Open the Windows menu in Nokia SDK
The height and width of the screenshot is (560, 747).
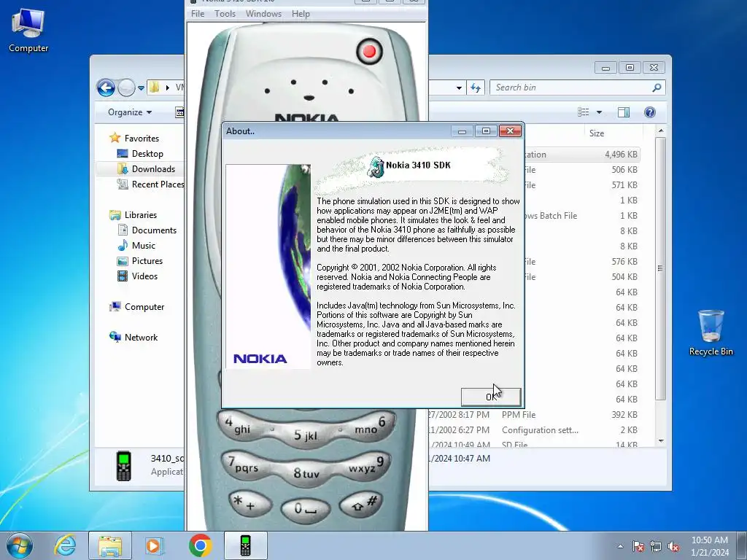tap(263, 14)
